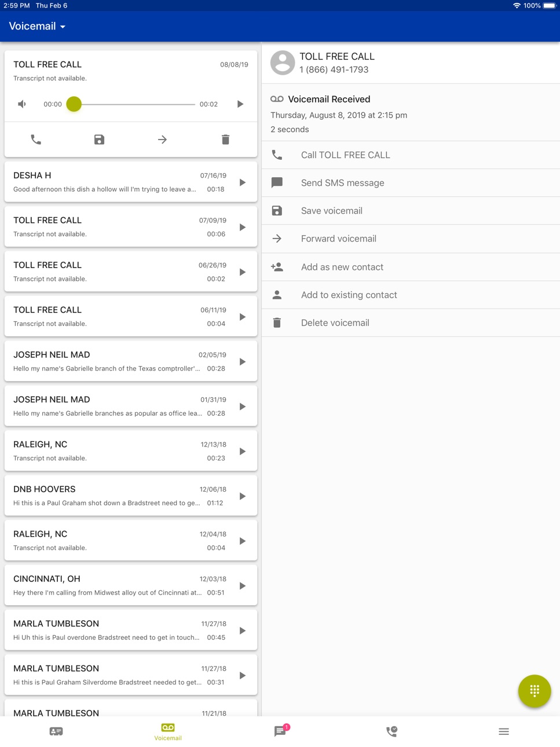Choose Add to existing contact
The image size is (560, 747).
[411, 295]
